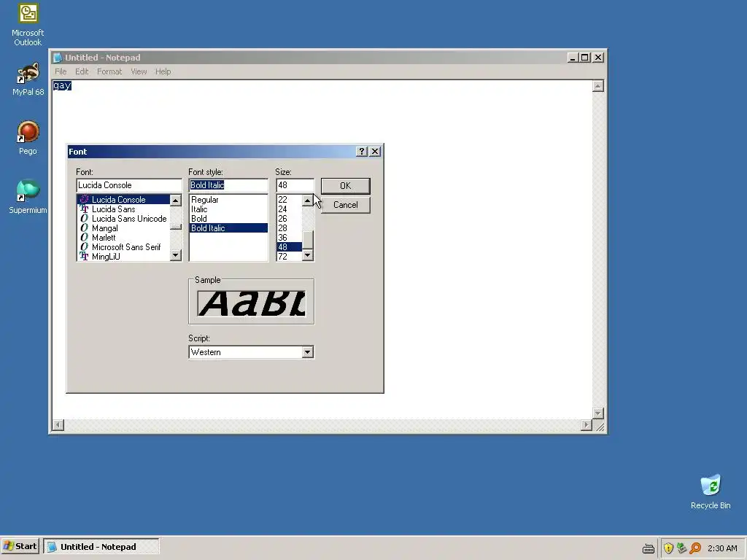Select the MyPal 68 desktop shortcut

(x=28, y=79)
